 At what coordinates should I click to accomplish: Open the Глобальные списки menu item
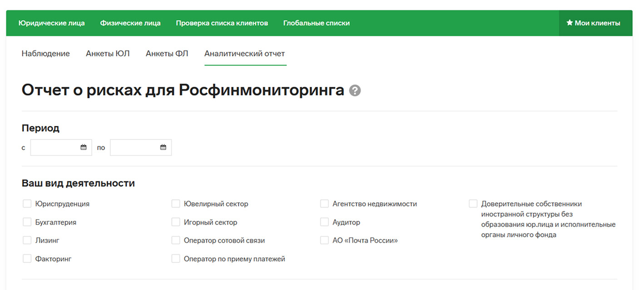[316, 23]
